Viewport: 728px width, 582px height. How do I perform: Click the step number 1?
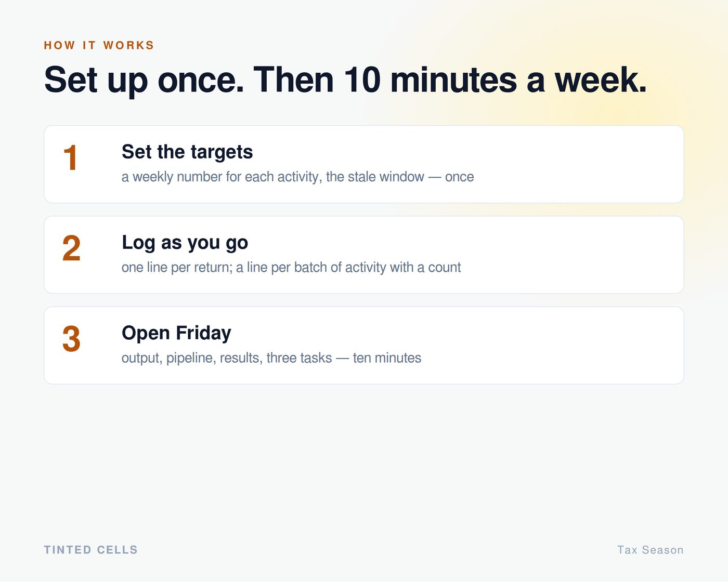70,158
